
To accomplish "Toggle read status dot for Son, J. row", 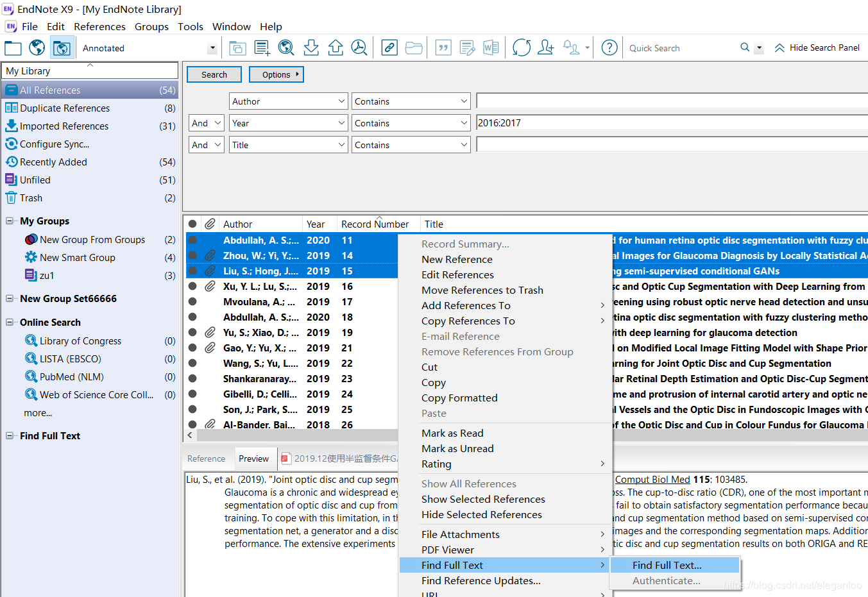I will 192,409.
